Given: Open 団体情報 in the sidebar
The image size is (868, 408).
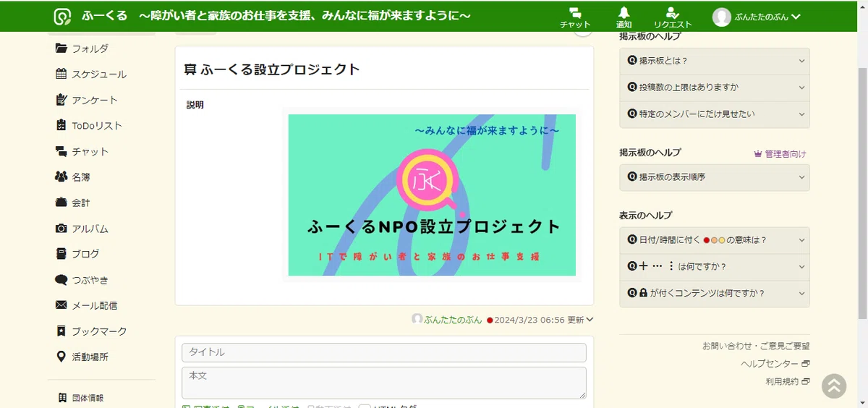Looking at the screenshot, I should click(80, 398).
